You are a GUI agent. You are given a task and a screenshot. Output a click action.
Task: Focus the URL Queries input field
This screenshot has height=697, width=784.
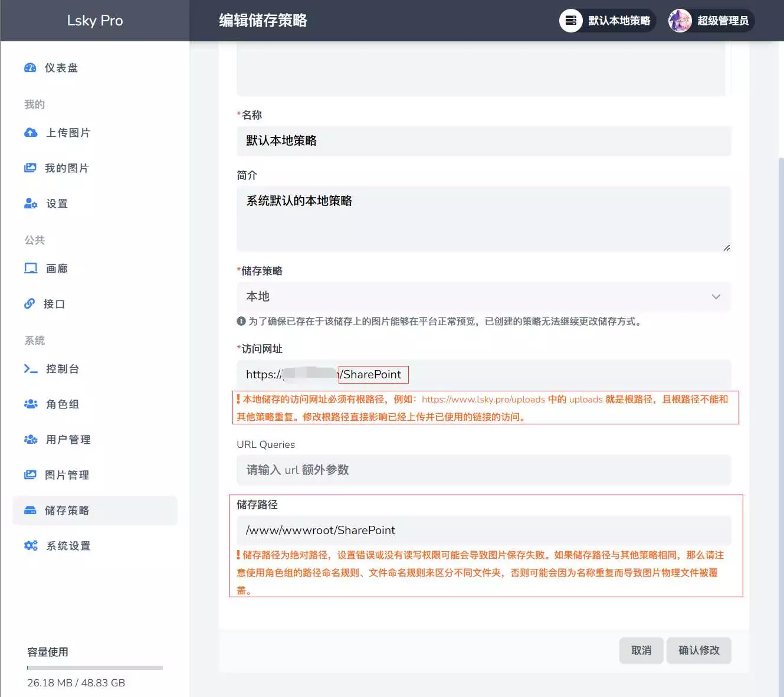(483, 470)
